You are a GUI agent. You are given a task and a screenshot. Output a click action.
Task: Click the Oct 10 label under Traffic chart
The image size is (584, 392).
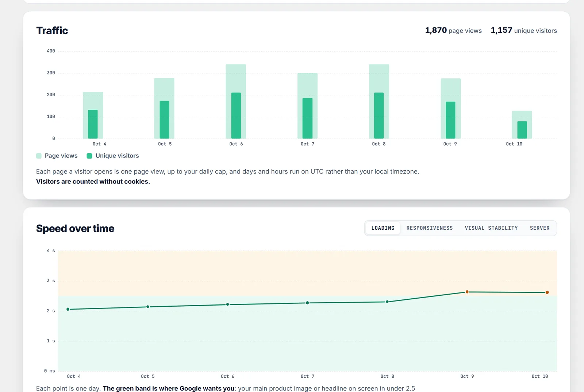pyautogui.click(x=514, y=144)
